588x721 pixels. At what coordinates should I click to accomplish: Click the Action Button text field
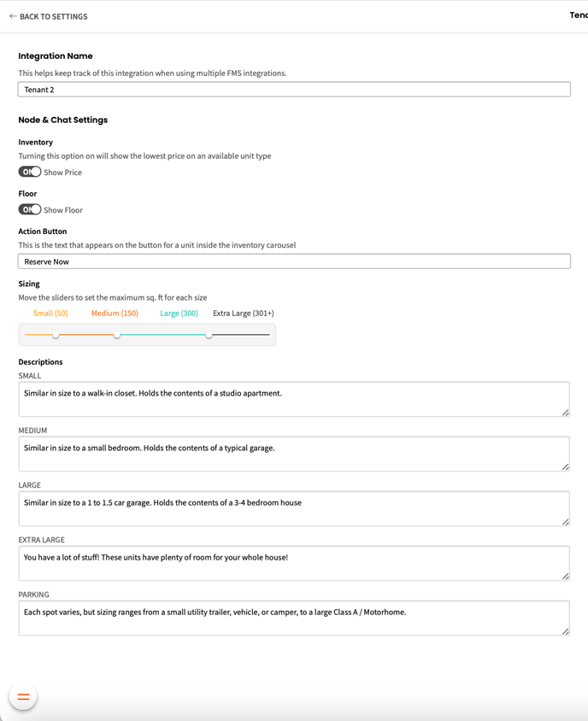[x=294, y=261]
